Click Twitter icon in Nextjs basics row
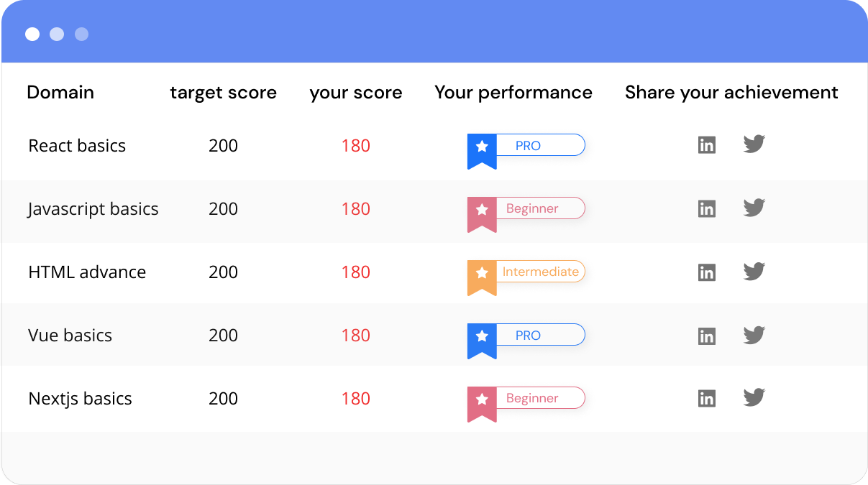 754,397
